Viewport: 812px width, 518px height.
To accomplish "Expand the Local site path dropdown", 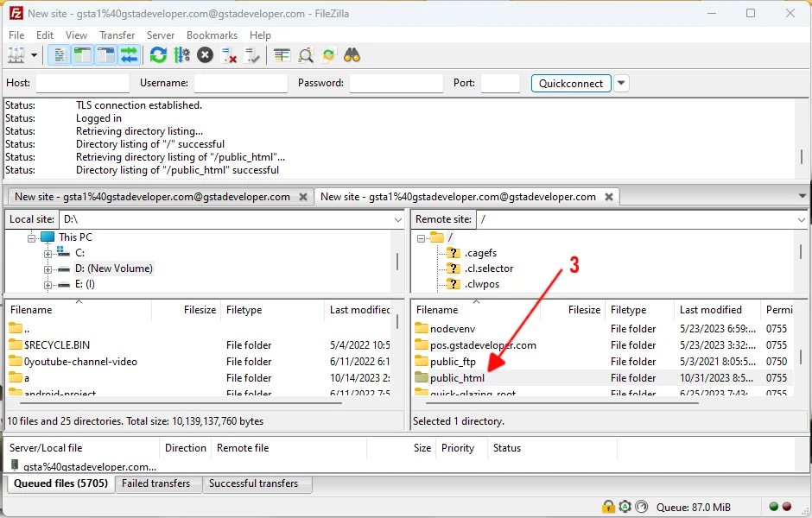I will (x=397, y=220).
